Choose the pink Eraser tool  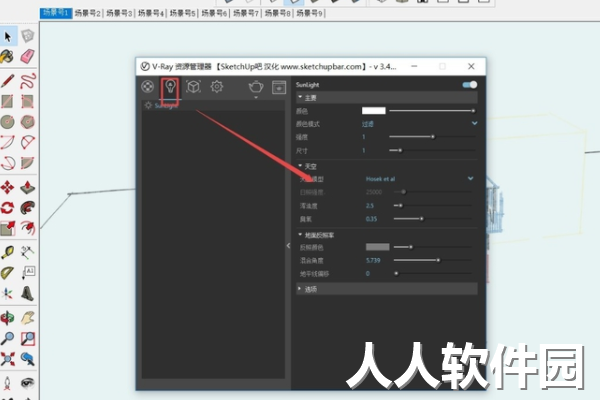(x=28, y=56)
